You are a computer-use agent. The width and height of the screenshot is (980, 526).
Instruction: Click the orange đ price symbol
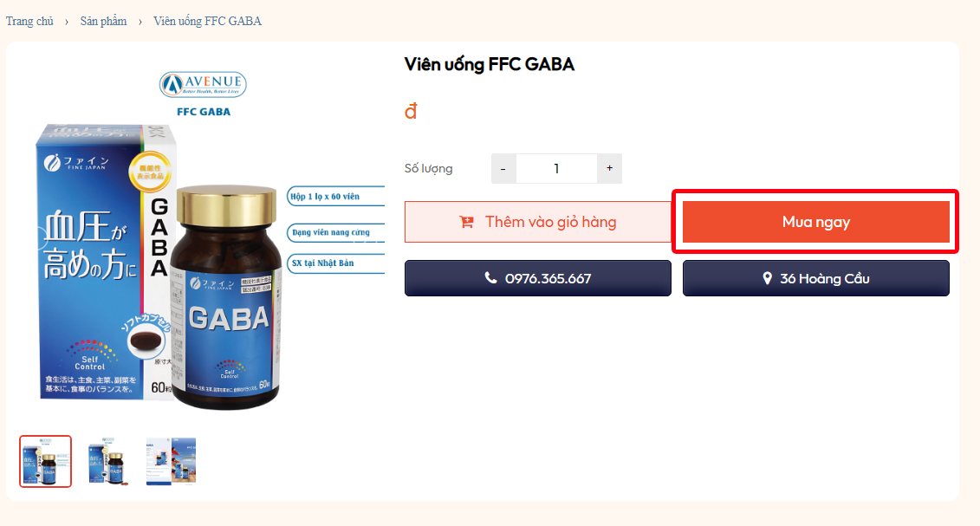pos(411,111)
